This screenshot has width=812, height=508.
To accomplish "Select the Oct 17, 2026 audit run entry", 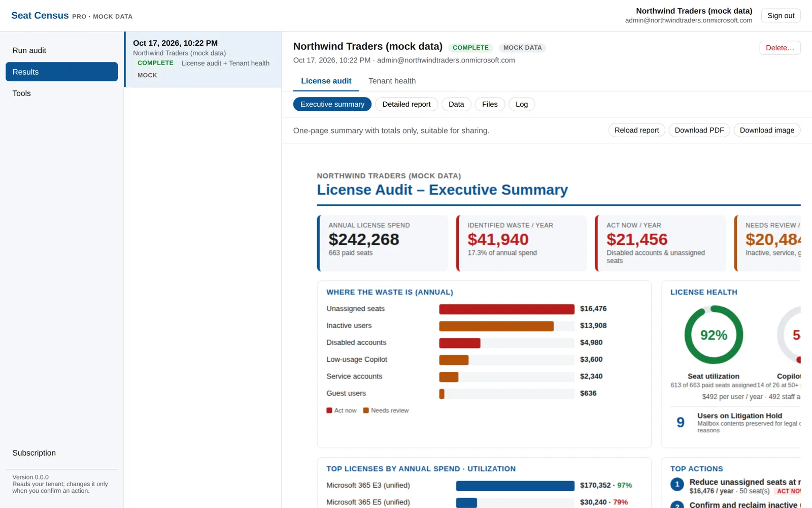I will [x=203, y=59].
